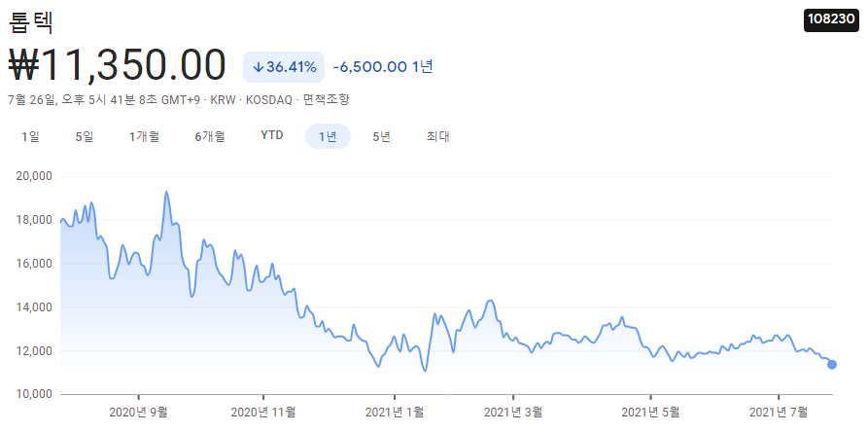The image size is (868, 432).
Task: Open the 면책조항 disclaimer link
Action: [x=326, y=99]
